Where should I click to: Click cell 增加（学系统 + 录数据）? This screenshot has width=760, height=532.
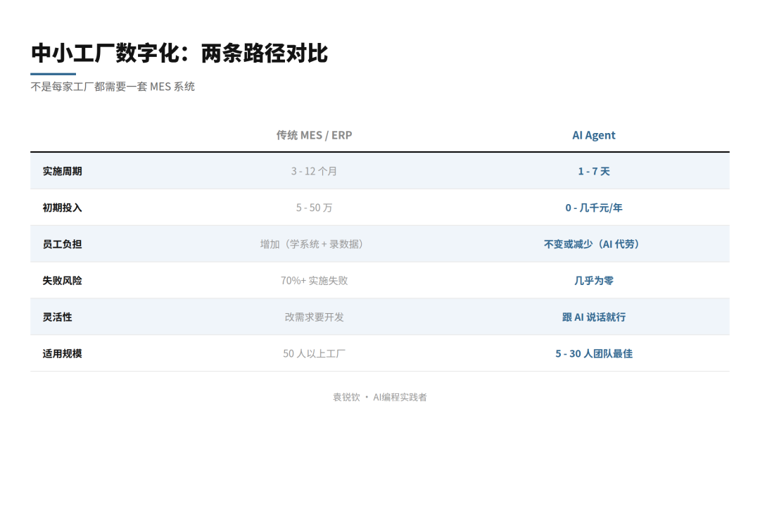click(312, 244)
